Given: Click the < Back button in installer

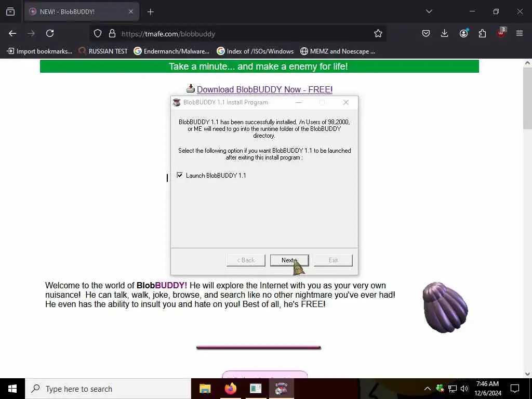Looking at the screenshot, I should [246, 260].
